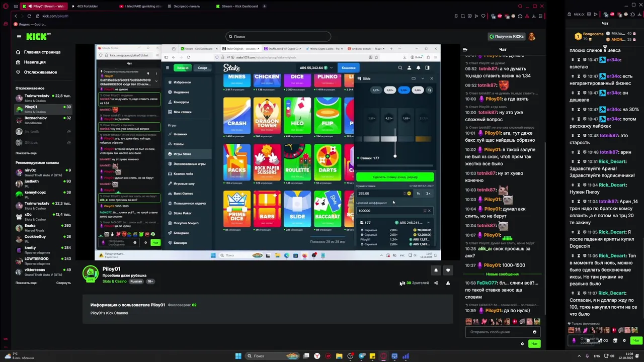Click the browser back arrow
The image size is (644, 362).
(16, 16)
